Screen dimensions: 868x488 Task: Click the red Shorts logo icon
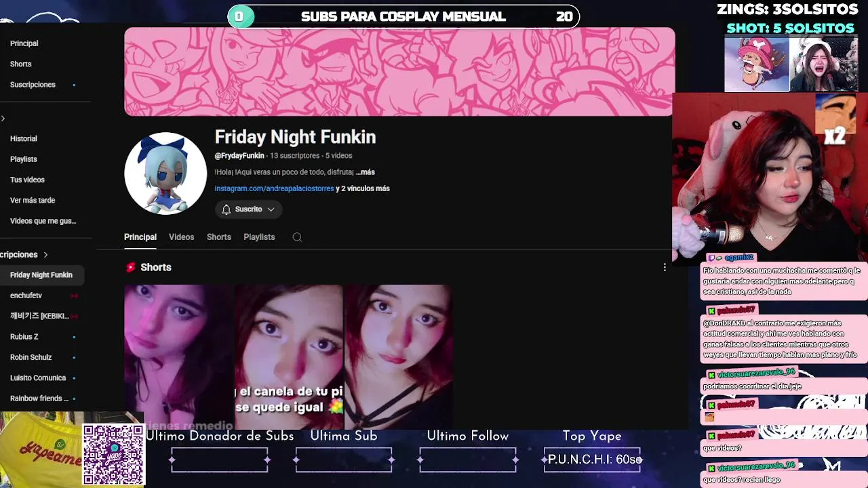pos(130,268)
